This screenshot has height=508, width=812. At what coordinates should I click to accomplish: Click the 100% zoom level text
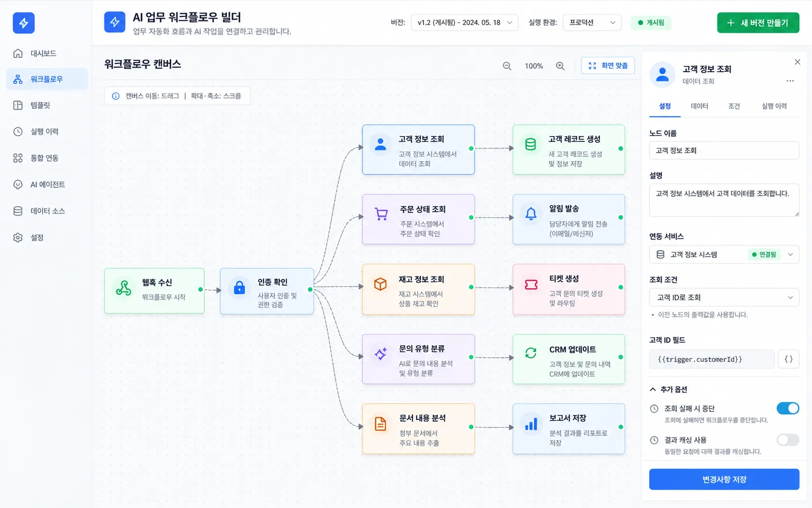(x=533, y=66)
